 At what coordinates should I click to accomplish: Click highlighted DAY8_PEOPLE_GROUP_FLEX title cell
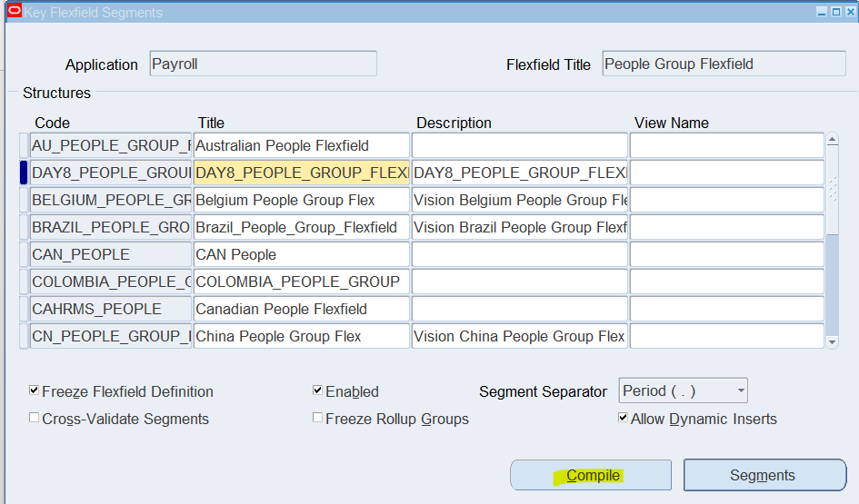301,173
